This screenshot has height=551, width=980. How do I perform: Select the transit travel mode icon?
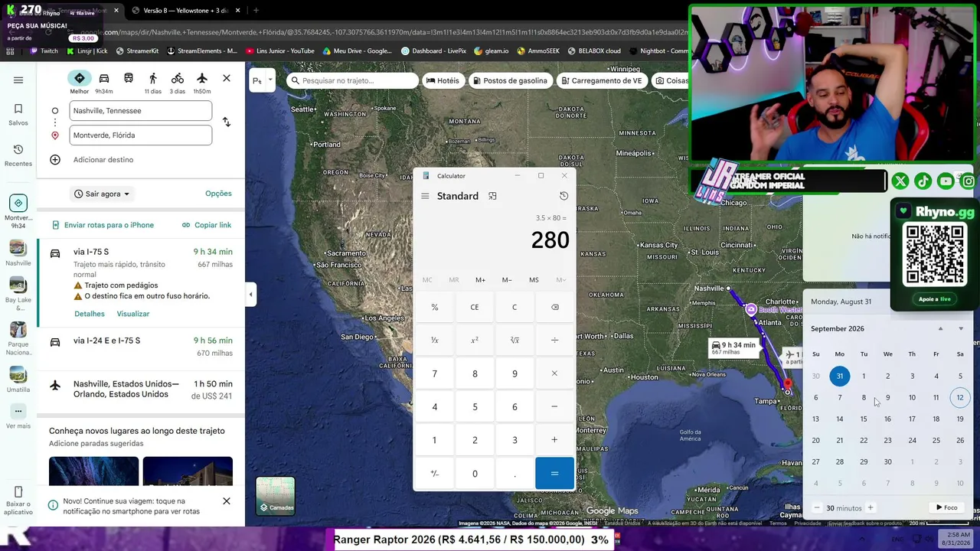[129, 79]
